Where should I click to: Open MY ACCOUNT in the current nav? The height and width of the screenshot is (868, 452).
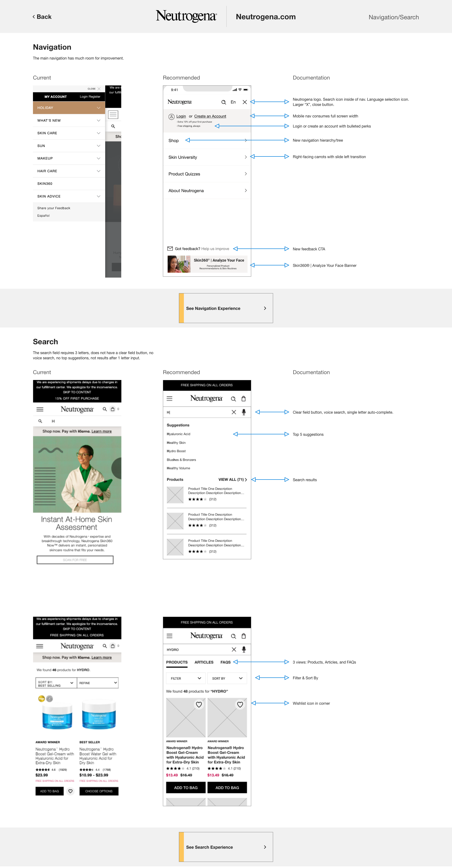pyautogui.click(x=56, y=97)
